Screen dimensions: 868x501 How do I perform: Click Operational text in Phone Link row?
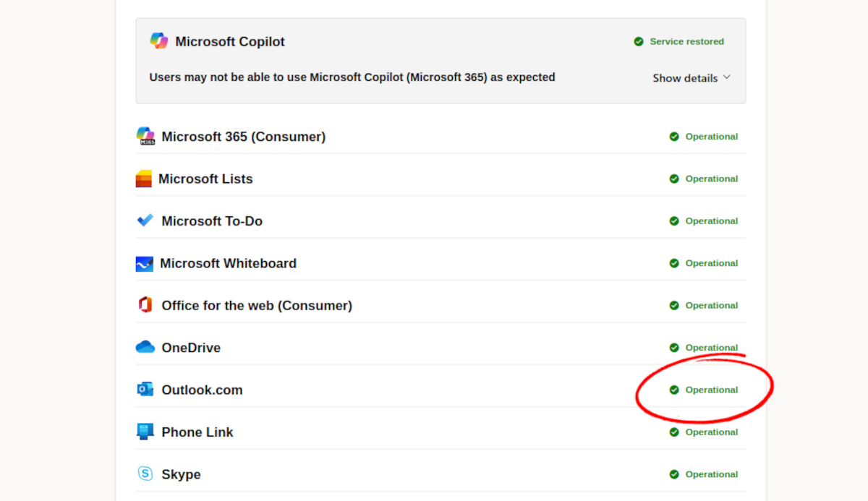[x=712, y=432]
